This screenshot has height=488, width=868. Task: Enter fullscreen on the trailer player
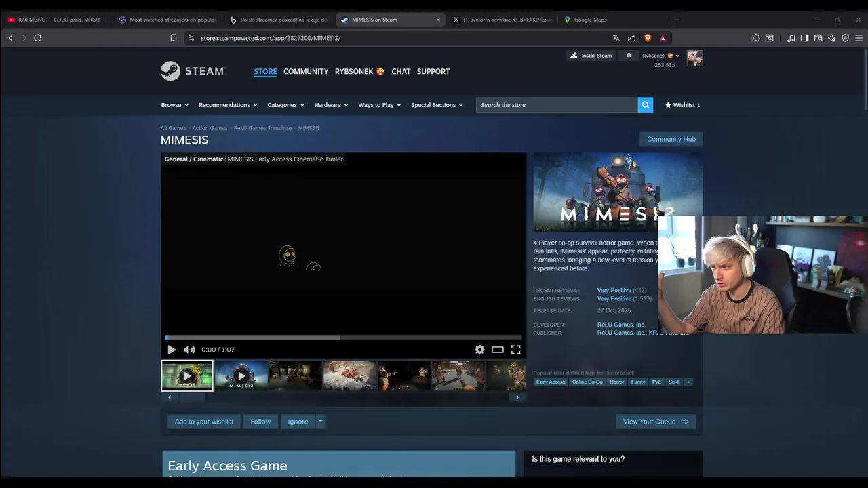(516, 350)
